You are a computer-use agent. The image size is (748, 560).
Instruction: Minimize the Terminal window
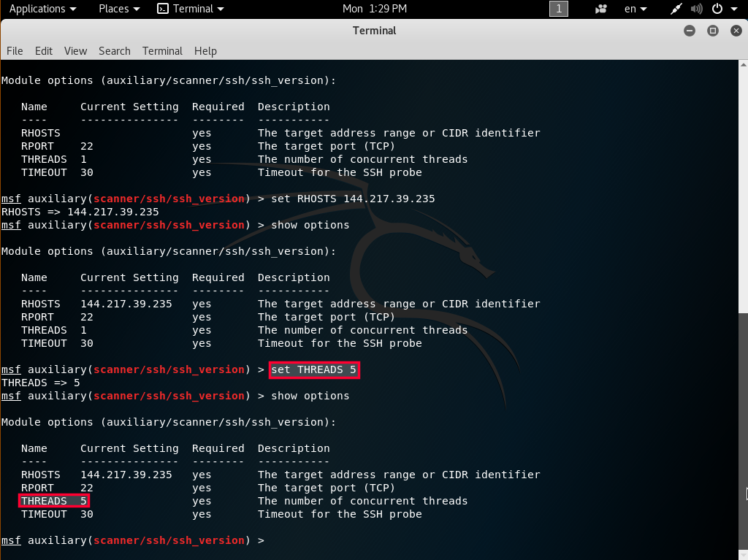pyautogui.click(x=690, y=31)
